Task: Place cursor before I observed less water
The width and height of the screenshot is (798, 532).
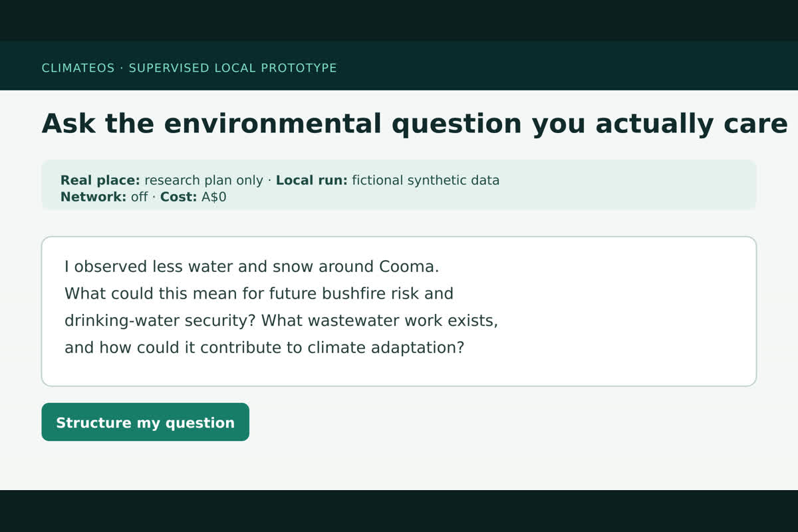Action: click(65, 267)
